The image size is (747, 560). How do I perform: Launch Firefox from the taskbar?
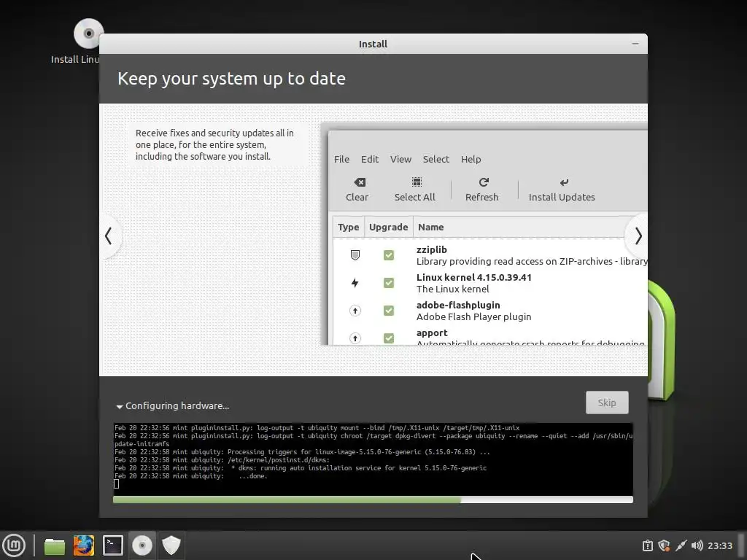(x=83, y=545)
